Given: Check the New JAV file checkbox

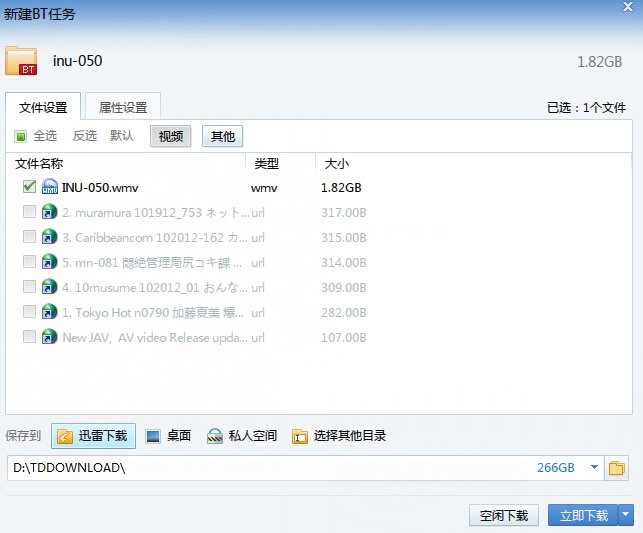Looking at the screenshot, I should [x=29, y=337].
